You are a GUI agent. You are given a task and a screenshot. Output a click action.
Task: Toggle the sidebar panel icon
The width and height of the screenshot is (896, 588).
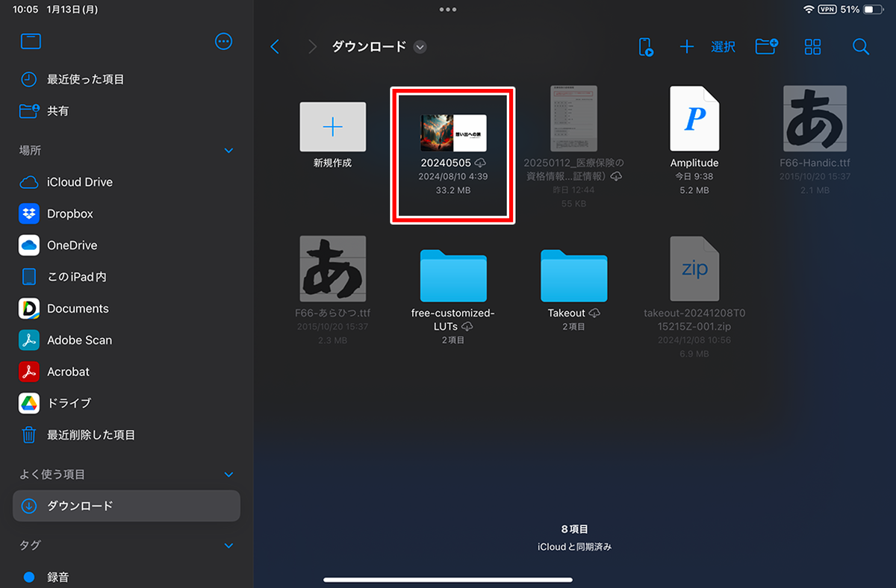coord(31,42)
